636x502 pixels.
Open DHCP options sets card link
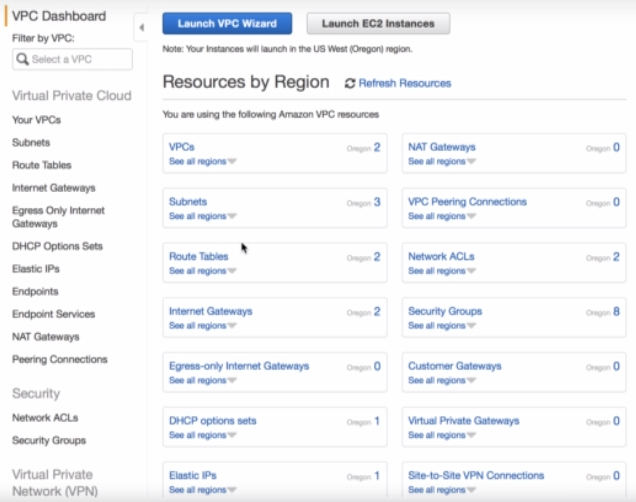[213, 421]
